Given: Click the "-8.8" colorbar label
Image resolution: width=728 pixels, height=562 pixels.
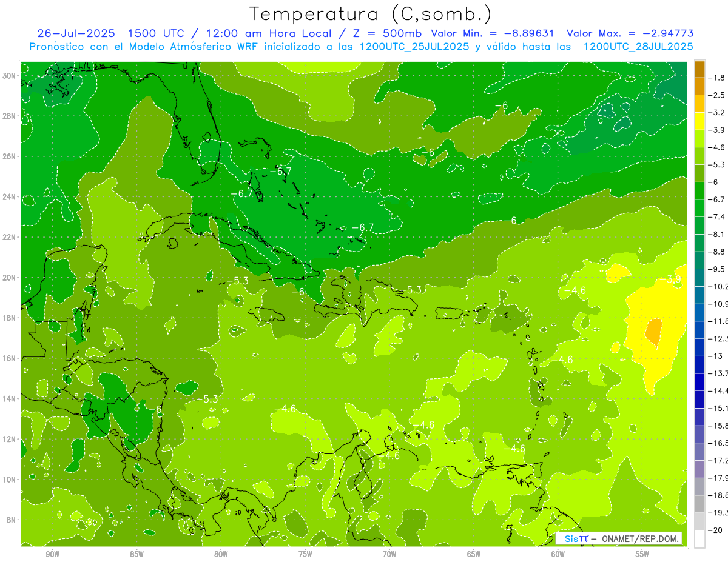Looking at the screenshot, I should click(x=718, y=252).
